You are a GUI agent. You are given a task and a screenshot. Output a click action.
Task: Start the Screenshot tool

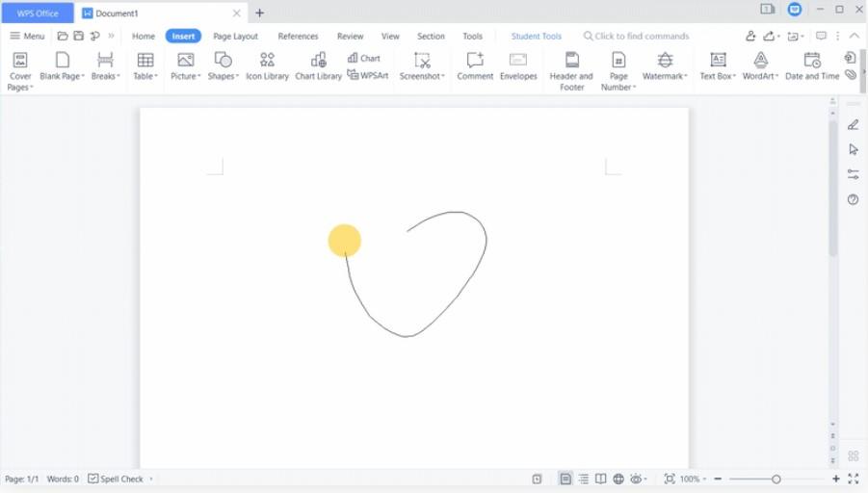pyautogui.click(x=422, y=65)
